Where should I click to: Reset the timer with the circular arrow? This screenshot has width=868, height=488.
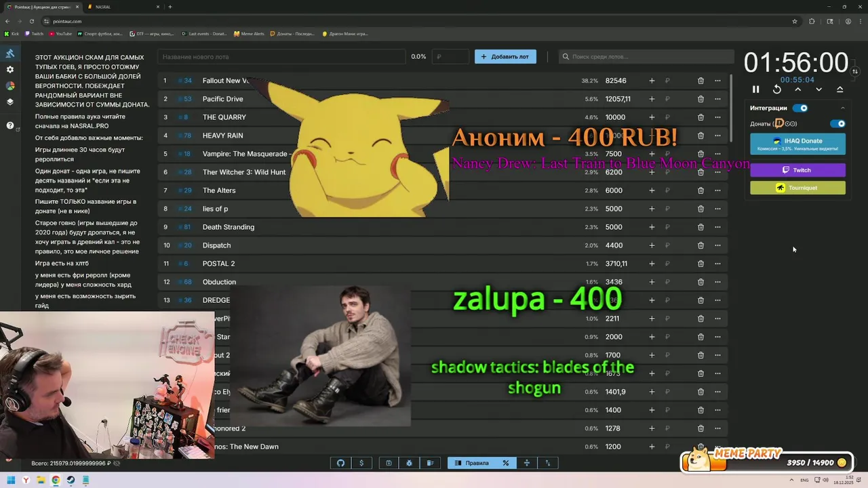777,89
